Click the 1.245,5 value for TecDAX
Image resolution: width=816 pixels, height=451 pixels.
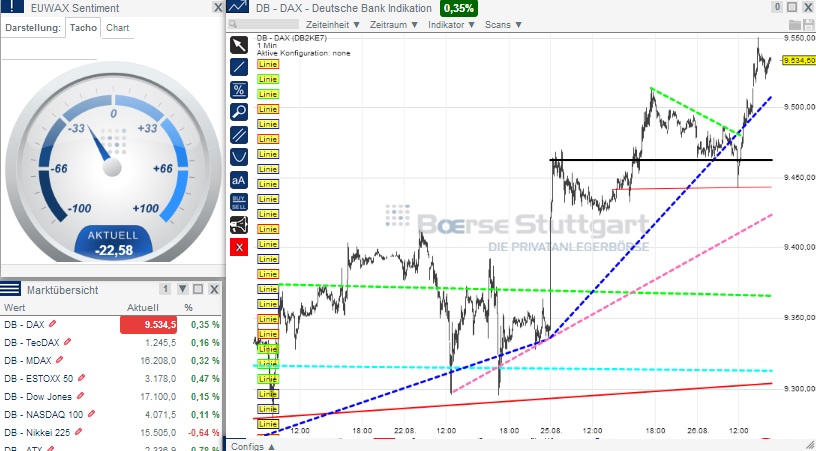tap(161, 342)
